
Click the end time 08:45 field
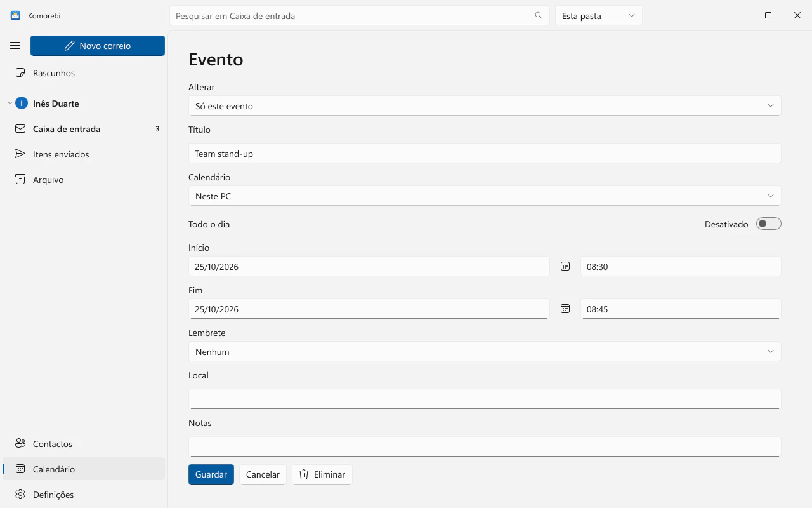coord(681,309)
